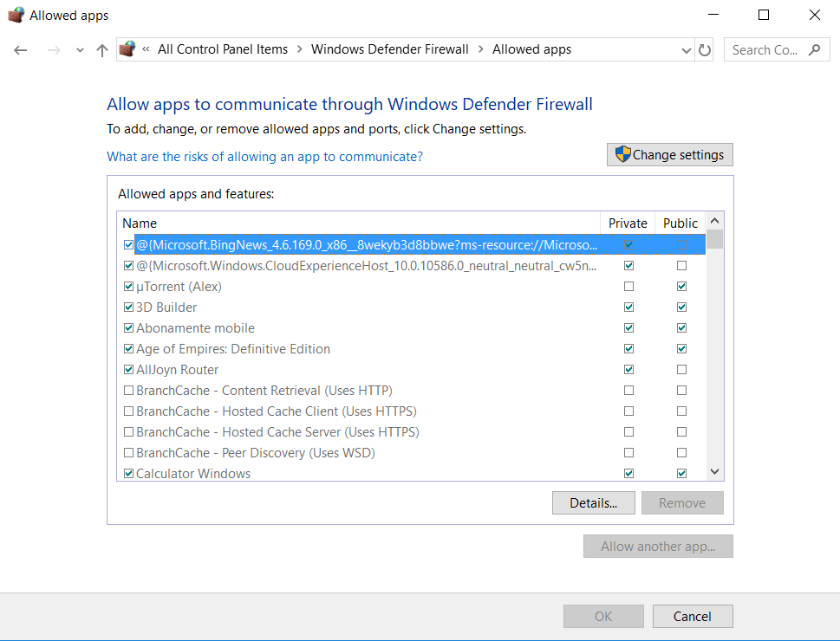Click the list scrollbar up arrow
Viewport: 840px width, 641px height.
point(714,221)
